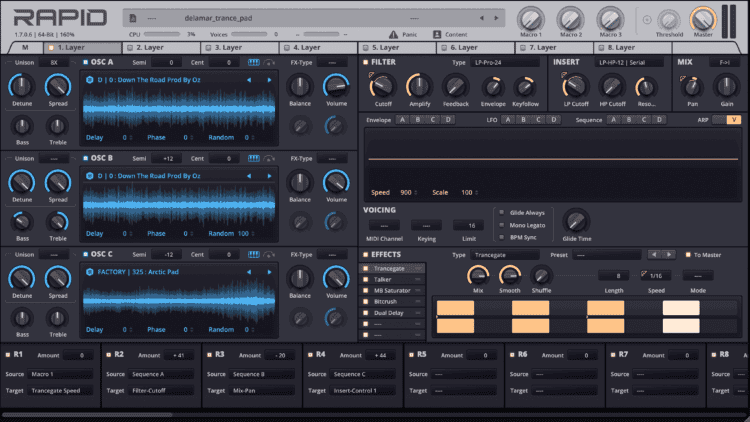Open Insert type dropdown LP-HP-12 Serial

[629, 62]
